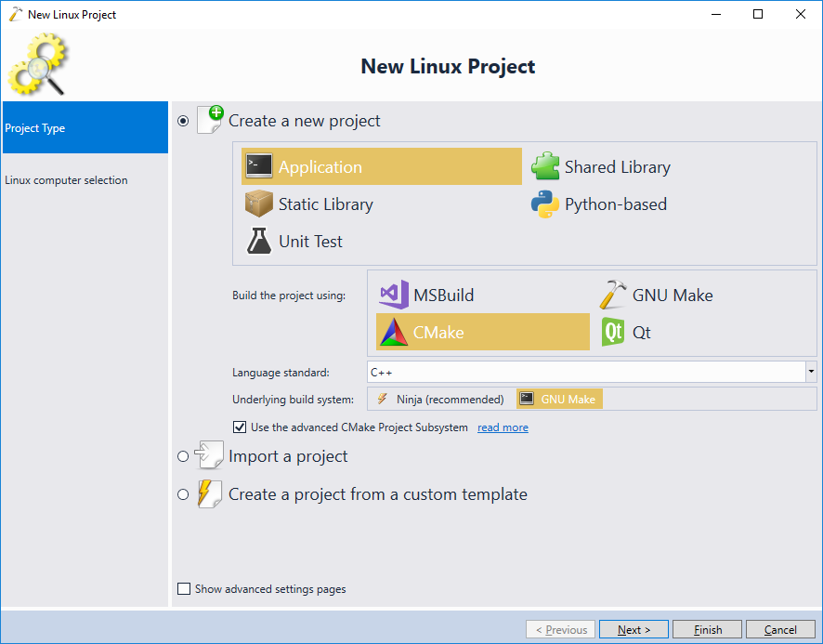Image resolution: width=823 pixels, height=644 pixels.
Task: Choose GNU Make build tool label
Action: [673, 295]
